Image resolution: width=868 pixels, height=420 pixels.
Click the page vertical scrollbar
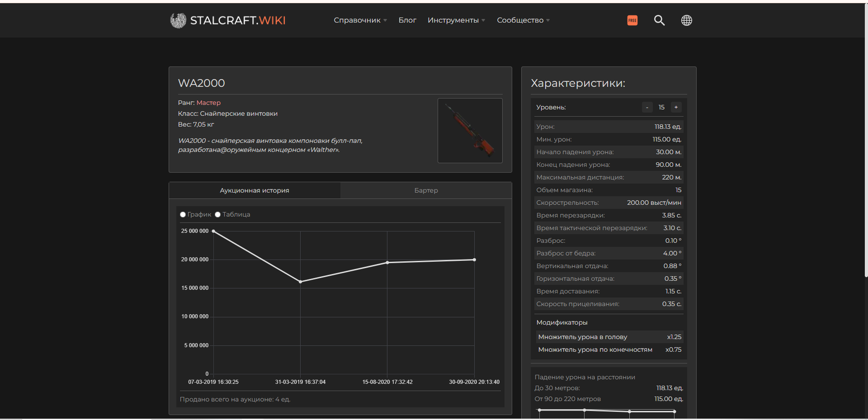point(866,140)
